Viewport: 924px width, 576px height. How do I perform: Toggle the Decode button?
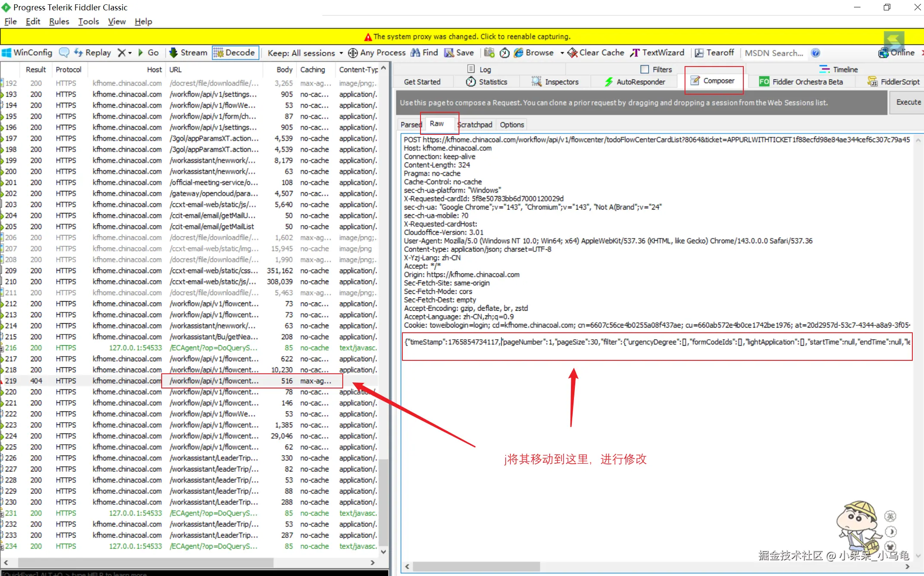pyautogui.click(x=236, y=53)
